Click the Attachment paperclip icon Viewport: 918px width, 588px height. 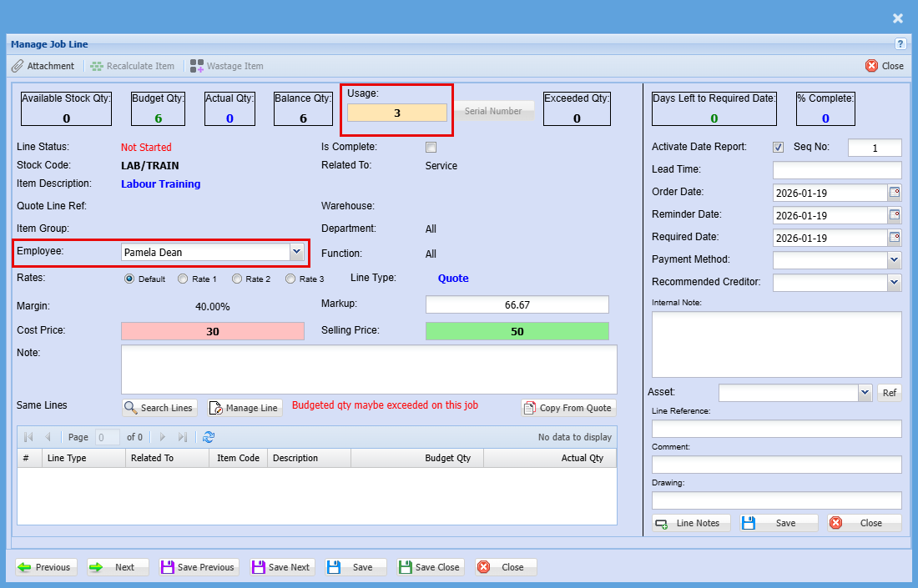18,66
